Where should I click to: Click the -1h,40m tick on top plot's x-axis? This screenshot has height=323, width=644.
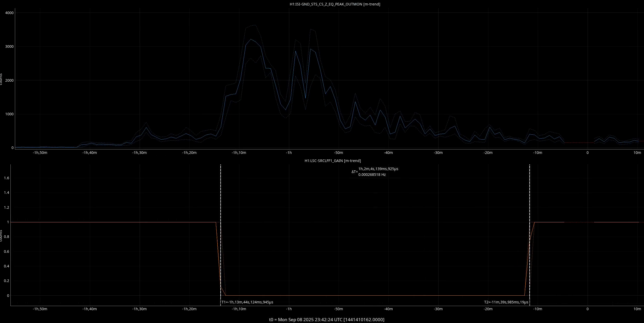90,153
